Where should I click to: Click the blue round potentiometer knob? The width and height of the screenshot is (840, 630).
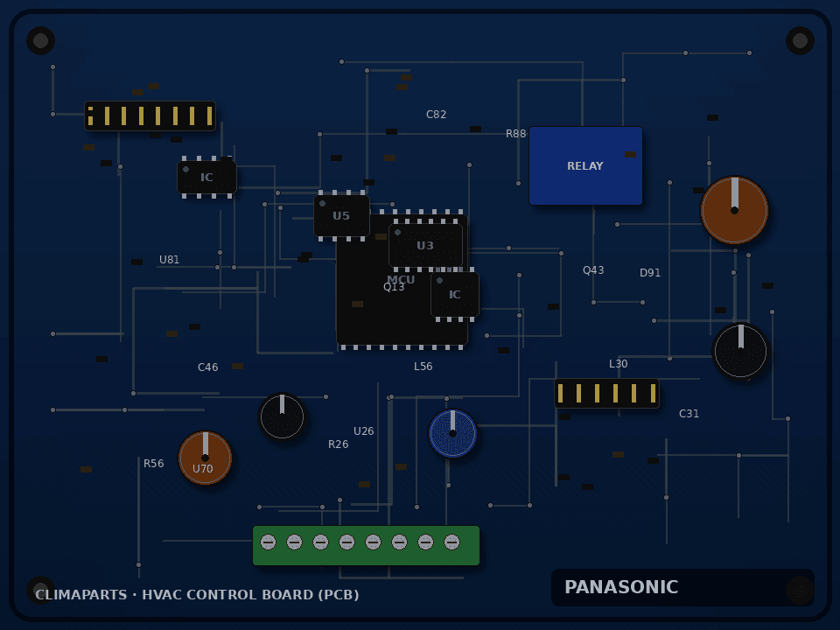coord(452,433)
